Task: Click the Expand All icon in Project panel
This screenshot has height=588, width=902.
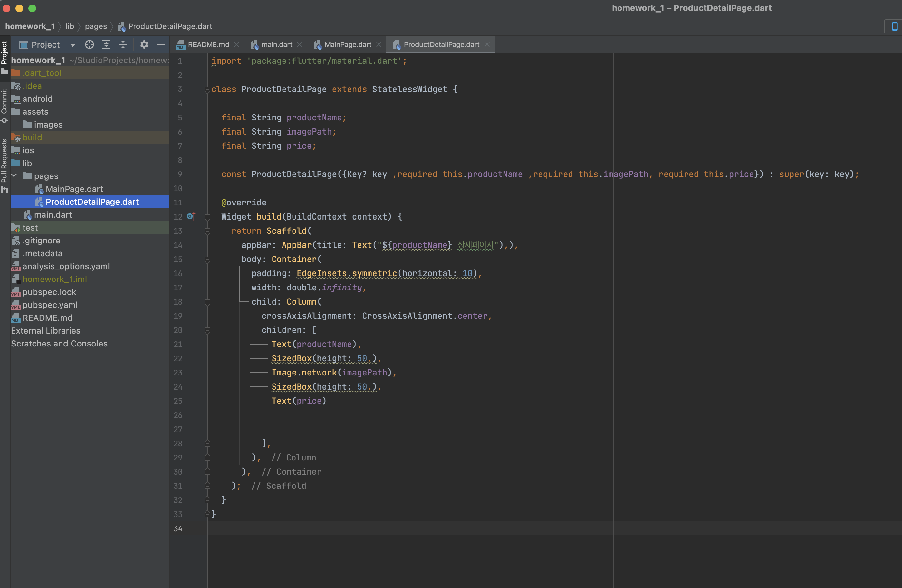Action: 106,45
